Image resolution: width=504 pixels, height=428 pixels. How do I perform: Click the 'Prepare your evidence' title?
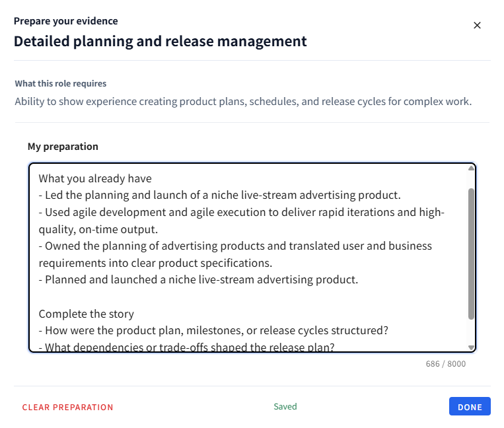coord(66,21)
